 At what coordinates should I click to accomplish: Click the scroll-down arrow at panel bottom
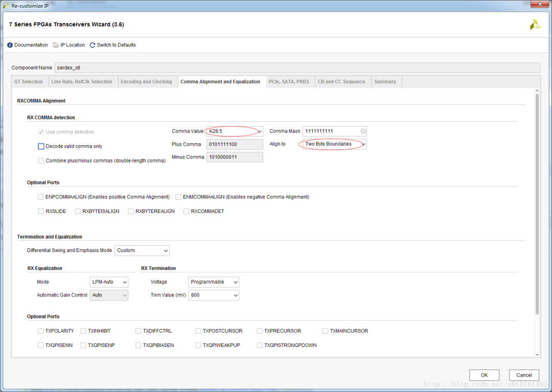coord(537,355)
